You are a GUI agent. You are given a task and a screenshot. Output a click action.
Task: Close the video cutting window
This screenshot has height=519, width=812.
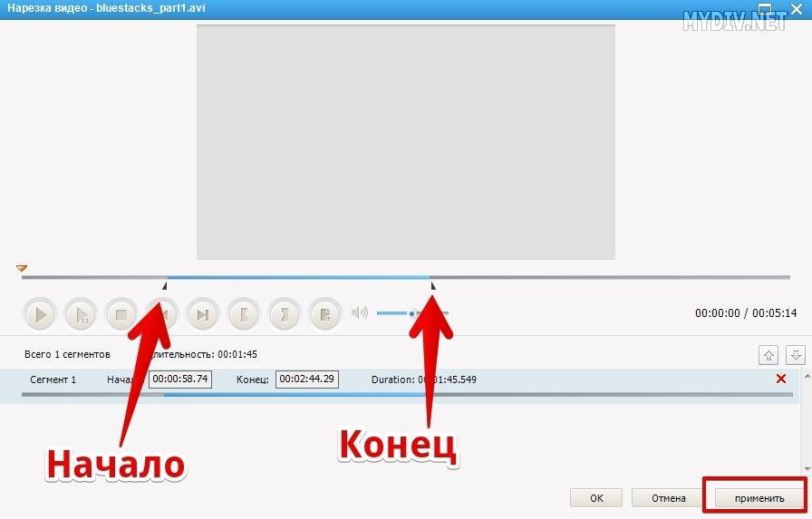[x=797, y=9]
